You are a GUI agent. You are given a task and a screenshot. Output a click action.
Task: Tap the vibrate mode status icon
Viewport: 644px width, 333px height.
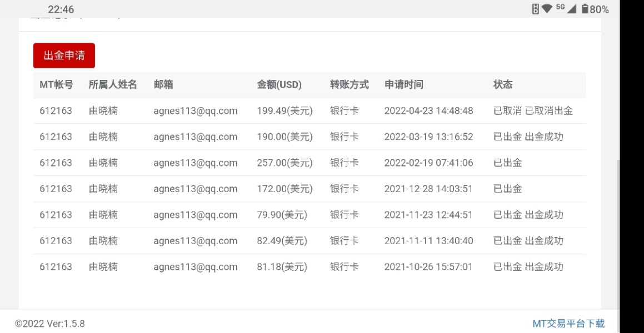point(536,9)
